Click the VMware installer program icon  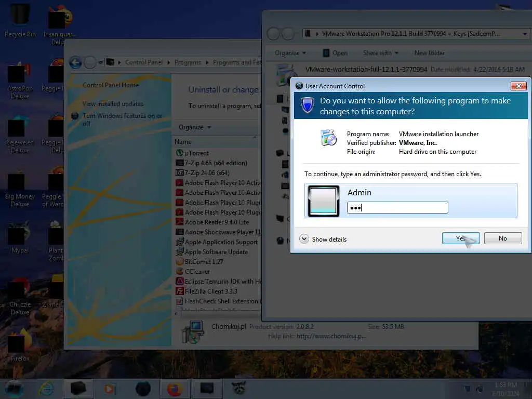point(328,137)
